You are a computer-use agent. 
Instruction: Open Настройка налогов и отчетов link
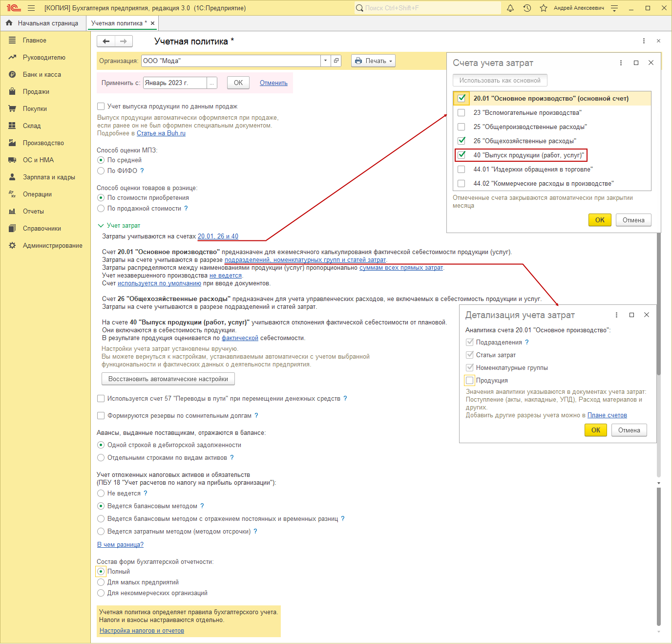pos(142,630)
